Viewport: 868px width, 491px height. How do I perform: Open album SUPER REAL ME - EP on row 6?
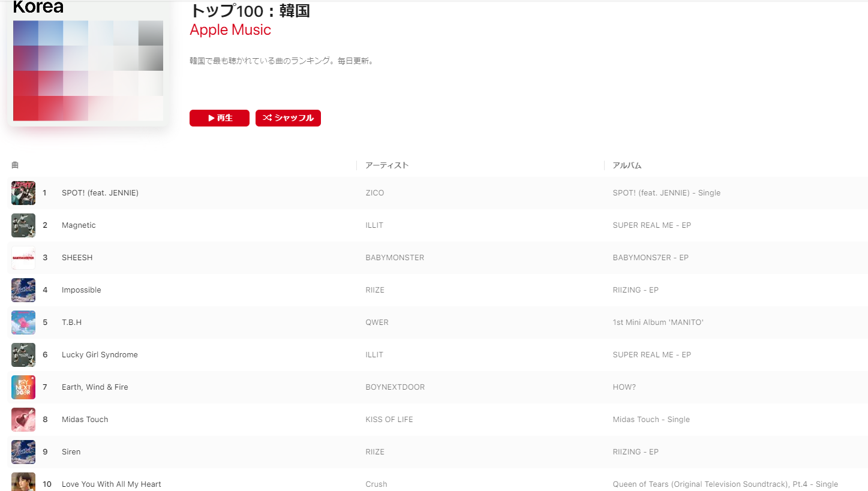click(x=652, y=355)
